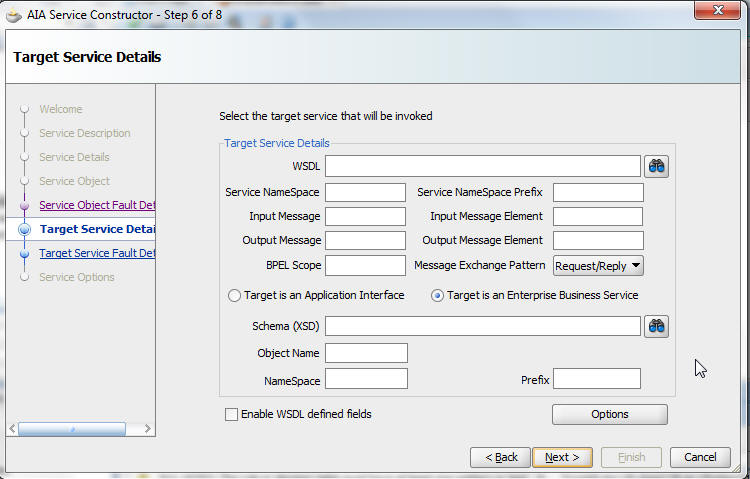Click the Input Message field

(365, 216)
